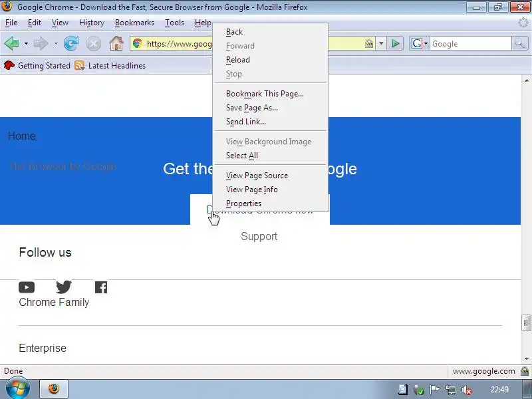Open the File menu
Viewport: 532px width, 399px height.
click(11, 23)
